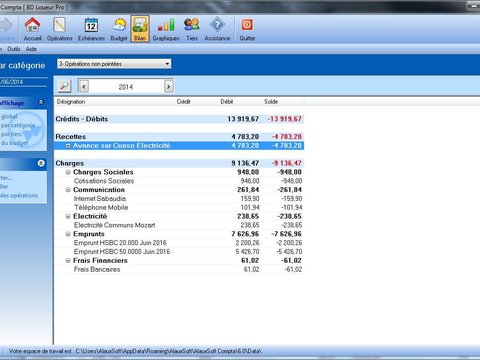Go to previous year arrow
This screenshot has width=480, height=360.
84,87
